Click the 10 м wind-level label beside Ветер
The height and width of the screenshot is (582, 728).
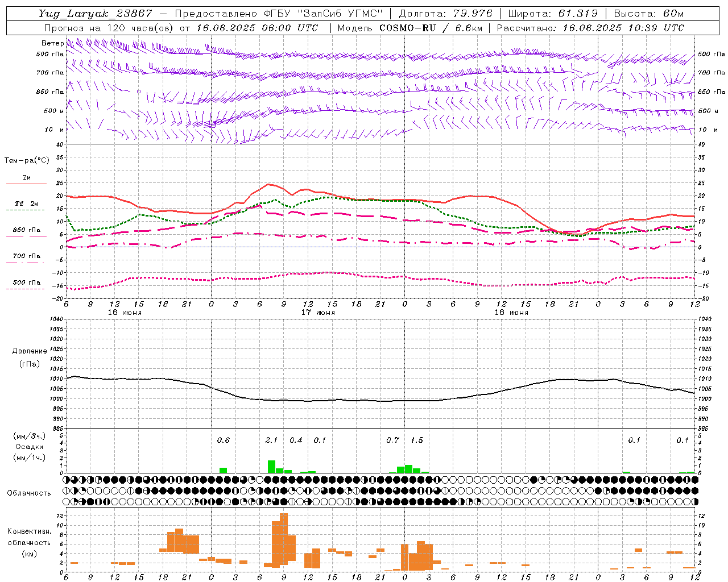pos(54,130)
